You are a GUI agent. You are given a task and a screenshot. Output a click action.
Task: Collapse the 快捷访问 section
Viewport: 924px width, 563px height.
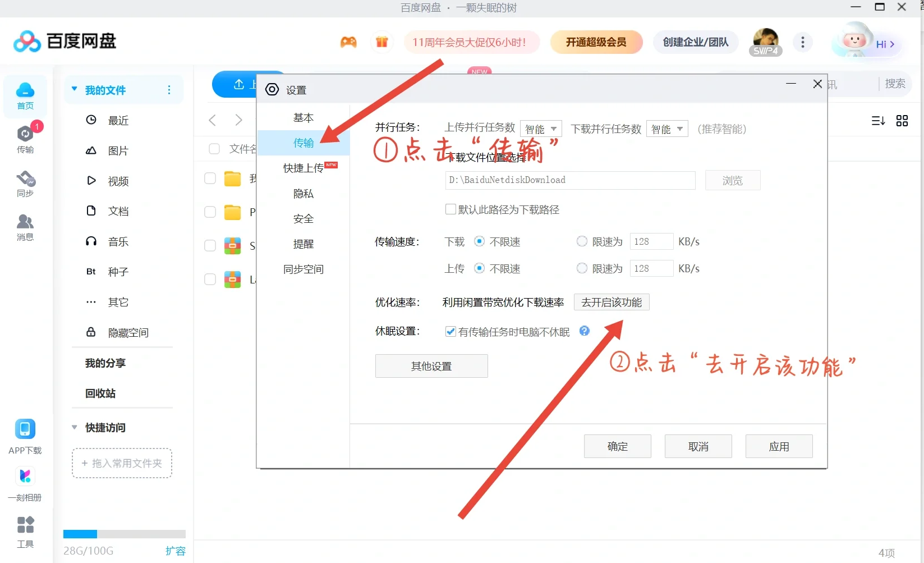coord(75,427)
